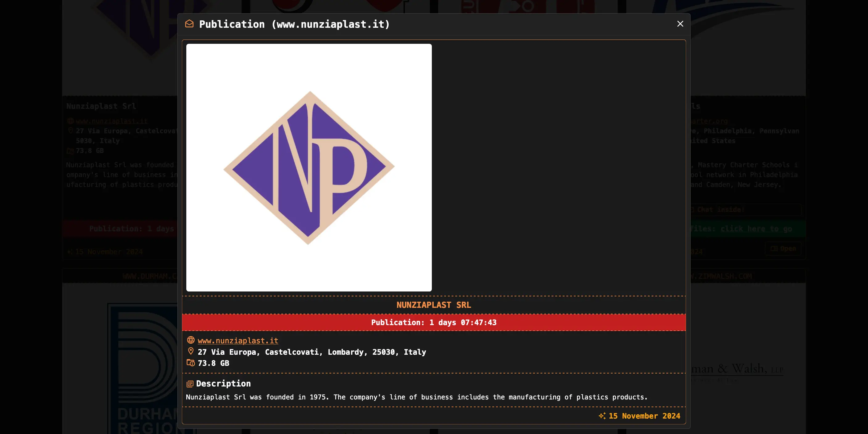Image resolution: width=868 pixels, height=434 pixels.
Task: Click the ZIMWALSH.COM card header
Action: [721, 276]
